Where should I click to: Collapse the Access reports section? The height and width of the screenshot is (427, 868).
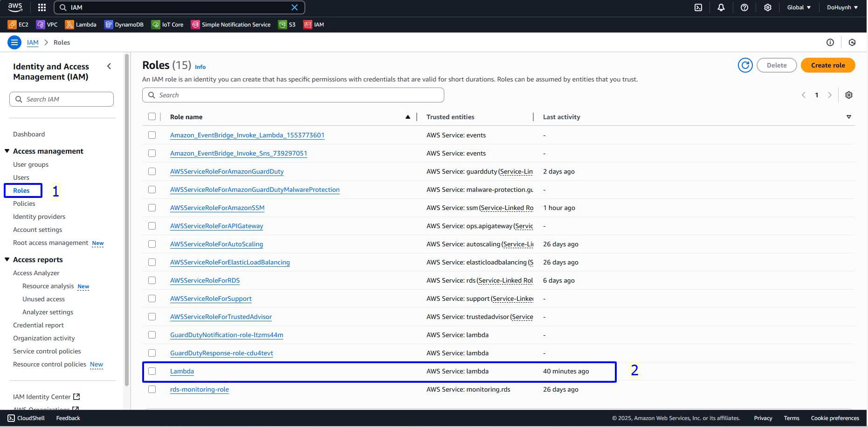pyautogui.click(x=7, y=260)
